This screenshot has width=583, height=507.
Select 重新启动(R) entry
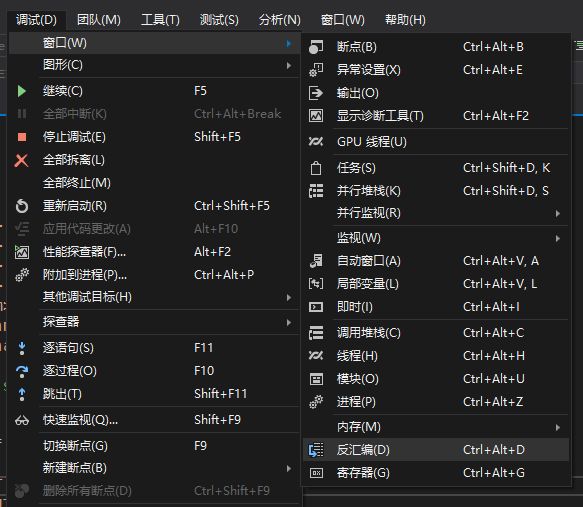(x=154, y=206)
